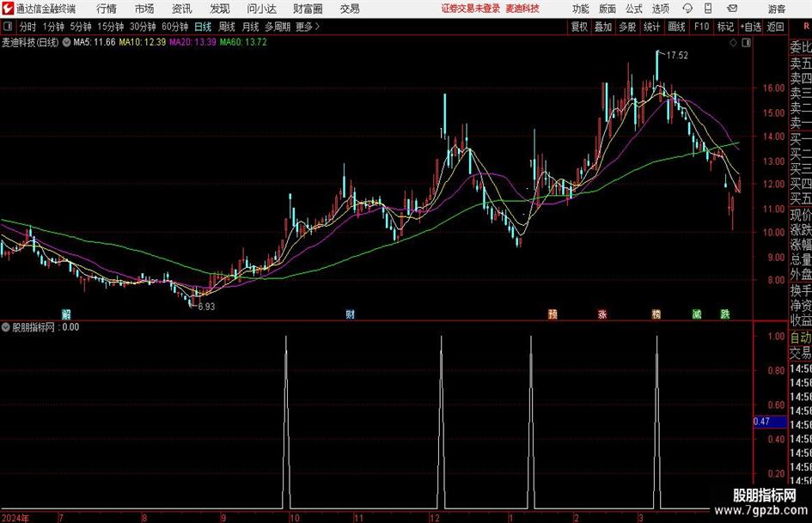The height and width of the screenshot is (523, 812).
Task: Click the 麦迪科技 stock name in title bar
Action: (522, 9)
